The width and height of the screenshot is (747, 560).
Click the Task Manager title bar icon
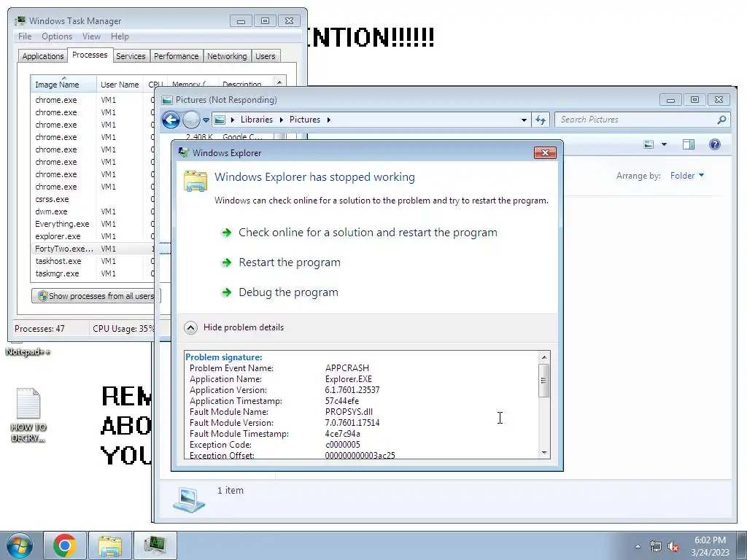20,21
